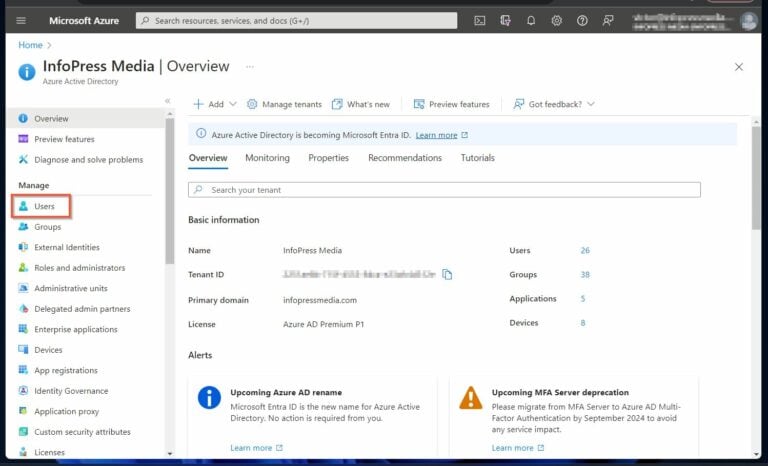Click the Devices count 8
The image size is (768, 466).
tap(583, 323)
